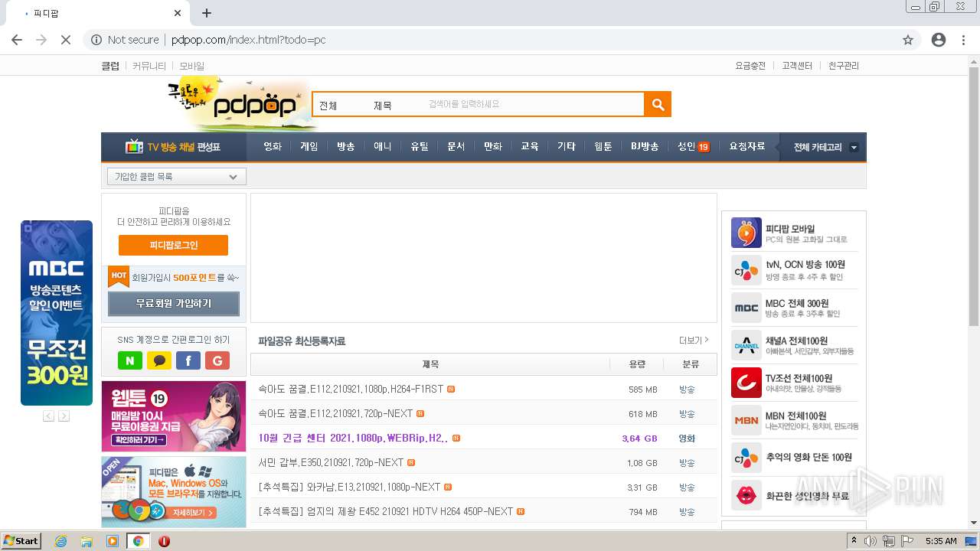The image size is (980, 551).
Task: Click the 용량 column header
Action: coord(637,364)
